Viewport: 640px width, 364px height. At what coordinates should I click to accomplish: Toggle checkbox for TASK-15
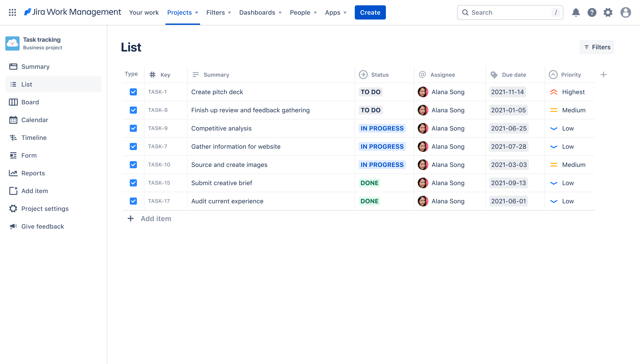tap(133, 183)
